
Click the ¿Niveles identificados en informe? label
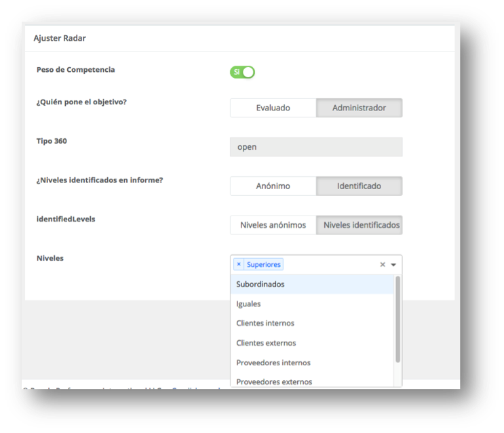coord(100,180)
